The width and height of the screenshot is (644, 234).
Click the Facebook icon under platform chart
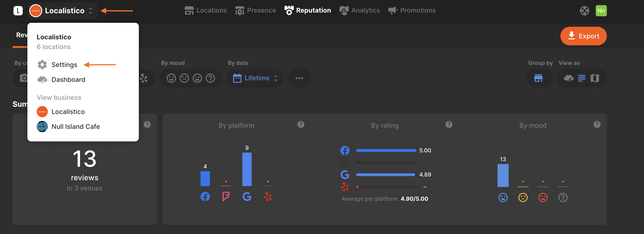click(205, 197)
